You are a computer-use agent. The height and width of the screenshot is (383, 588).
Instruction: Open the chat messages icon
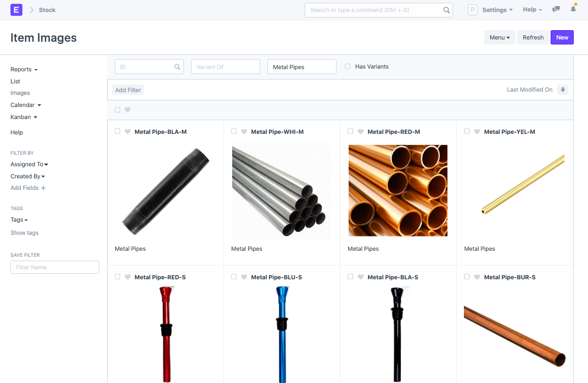(x=556, y=9)
